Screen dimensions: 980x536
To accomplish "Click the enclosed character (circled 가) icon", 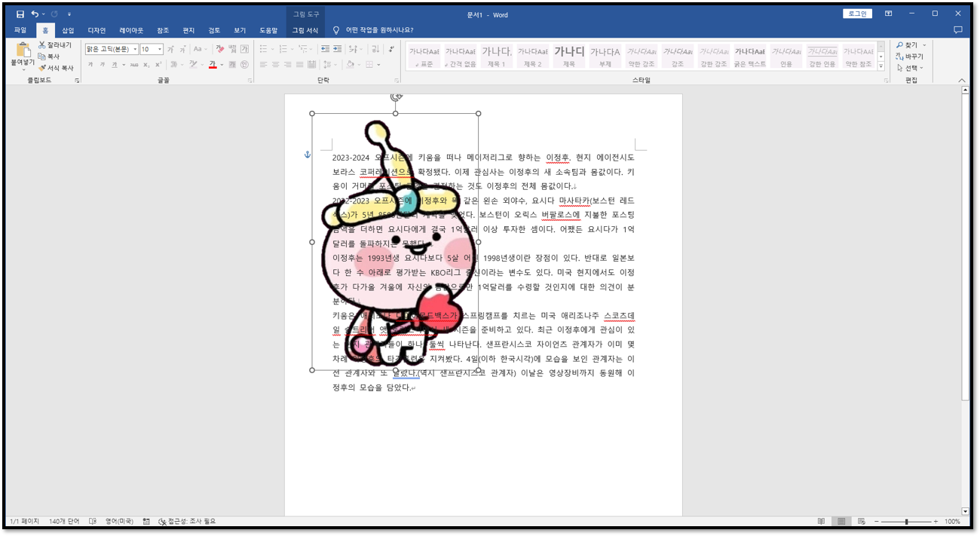I will click(x=244, y=65).
